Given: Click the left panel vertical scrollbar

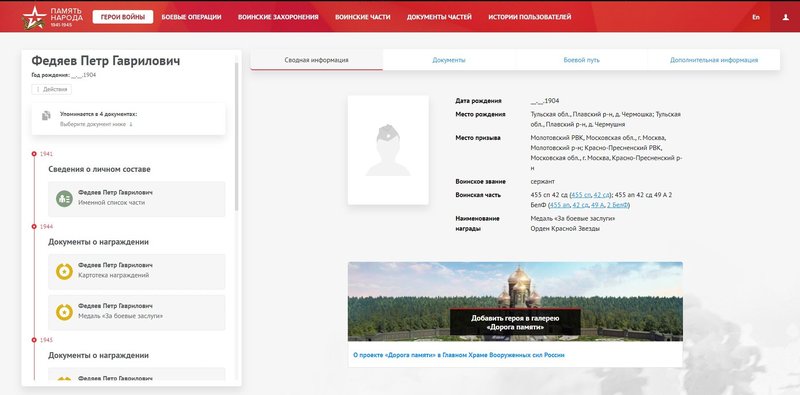Looking at the screenshot, I should click(x=236, y=136).
